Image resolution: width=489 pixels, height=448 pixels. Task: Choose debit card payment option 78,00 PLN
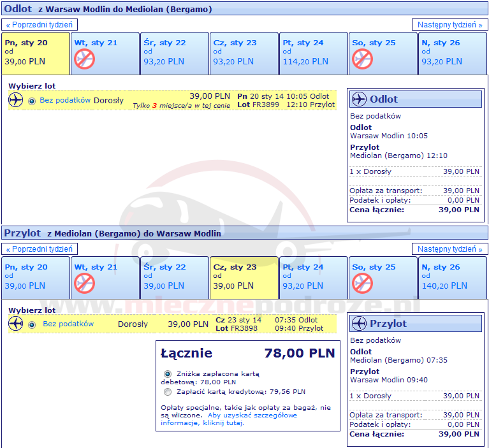coord(168,374)
